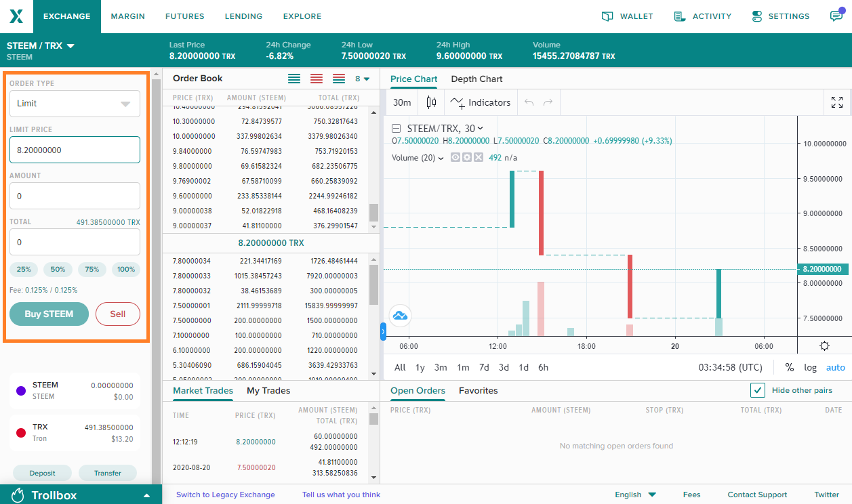Image resolution: width=852 pixels, height=504 pixels.
Task: Open chart settings gear icon
Action: click(x=824, y=345)
